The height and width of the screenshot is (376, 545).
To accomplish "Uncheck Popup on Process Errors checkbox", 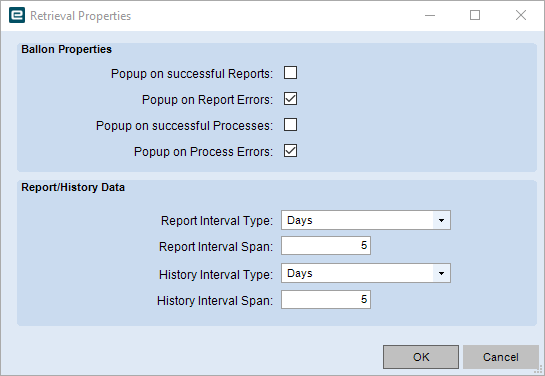I will 290,151.
